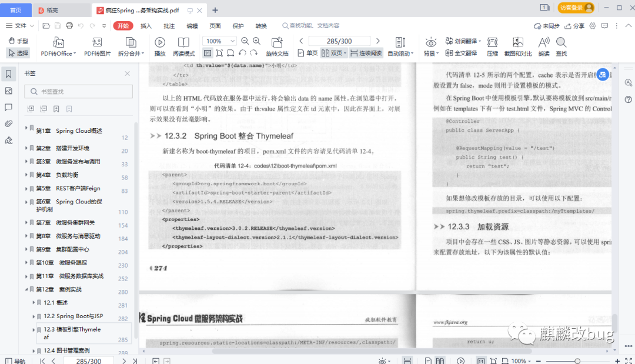635x364 pixels.
Task: Open comments panel in left sidebar
Action: pyautogui.click(x=8, y=107)
